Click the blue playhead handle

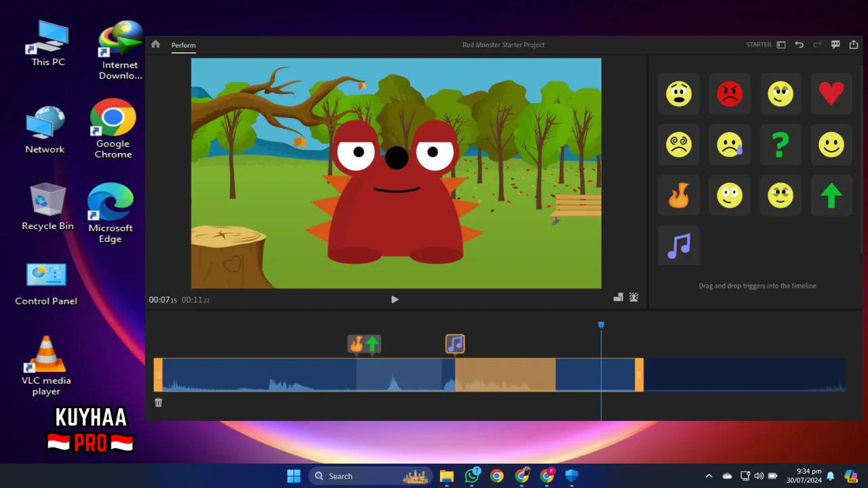tap(601, 325)
